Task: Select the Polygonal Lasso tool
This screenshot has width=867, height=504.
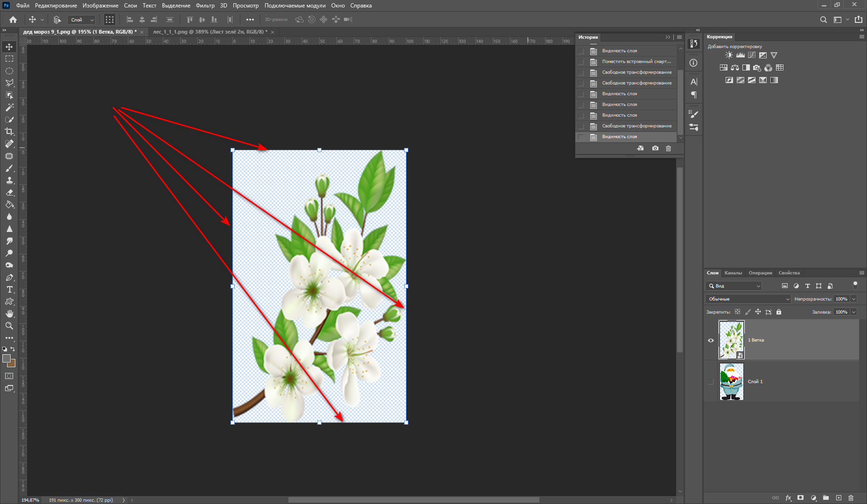Action: 9,83
